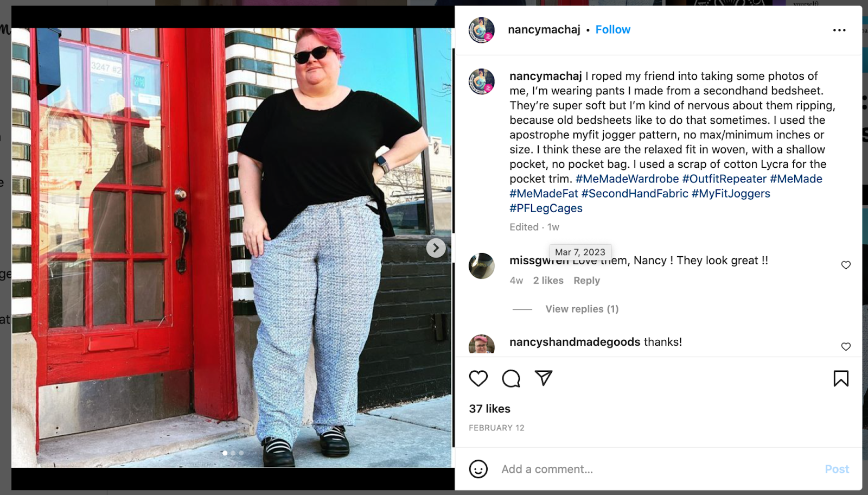Go to the next photo with the arrow
Image resolution: width=868 pixels, height=495 pixels.
pos(436,248)
